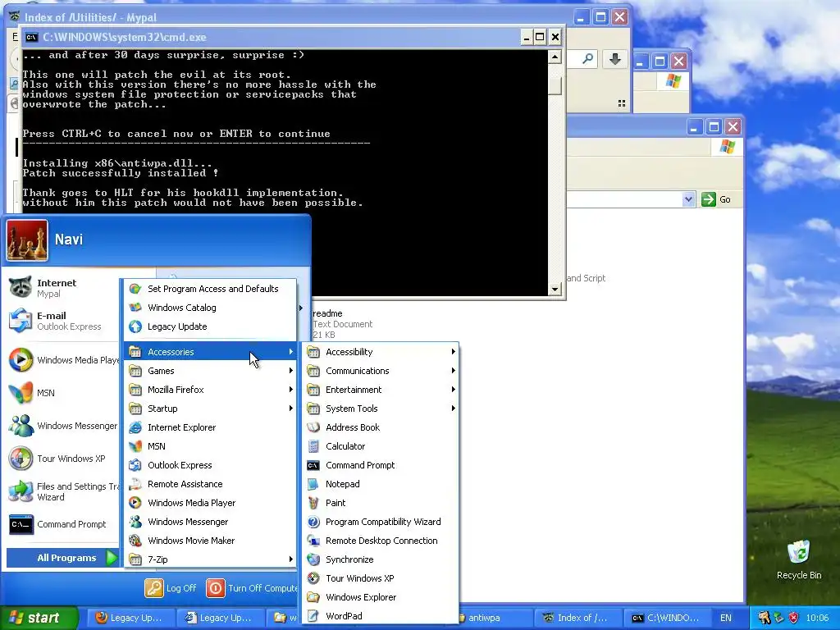Click the EN language indicator
This screenshot has height=630, width=840.
coord(725,618)
